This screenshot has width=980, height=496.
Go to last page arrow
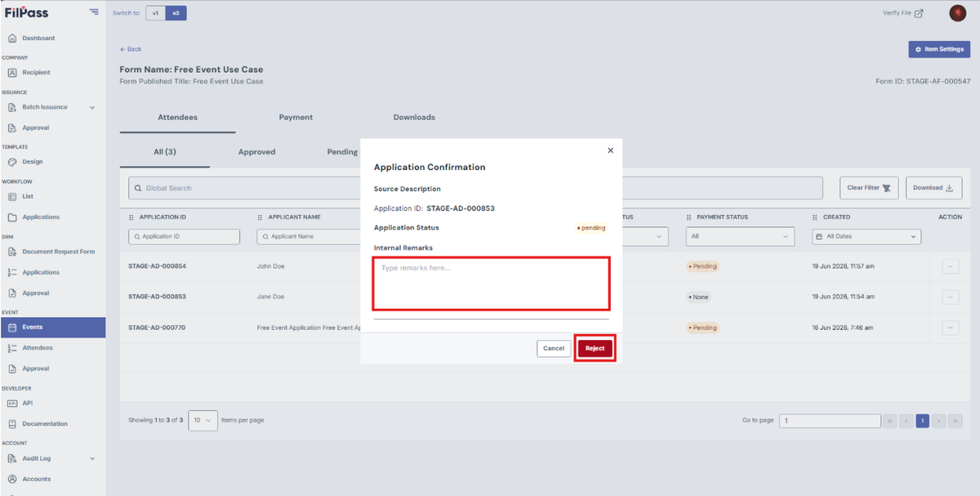[x=955, y=421]
